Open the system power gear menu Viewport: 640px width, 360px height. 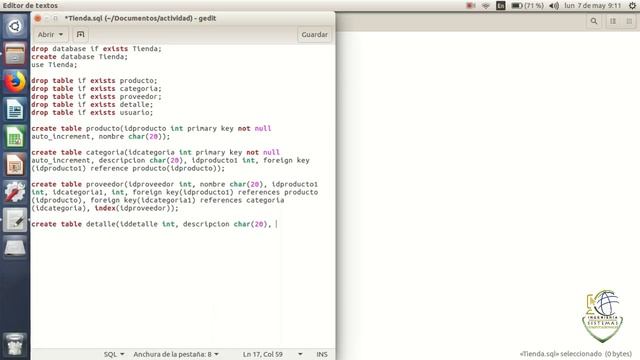tap(632, 6)
